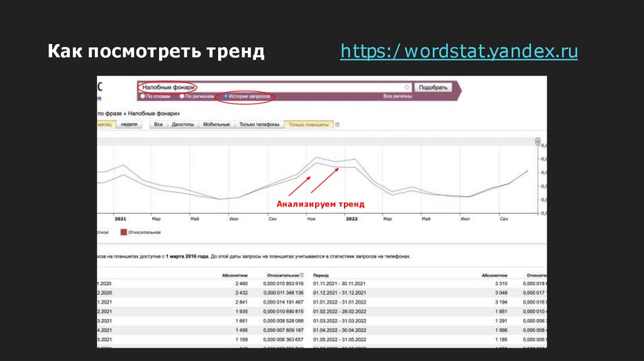This screenshot has width=644, height=361.
Task: Switch to the Все devices tab
Action: tap(158, 125)
